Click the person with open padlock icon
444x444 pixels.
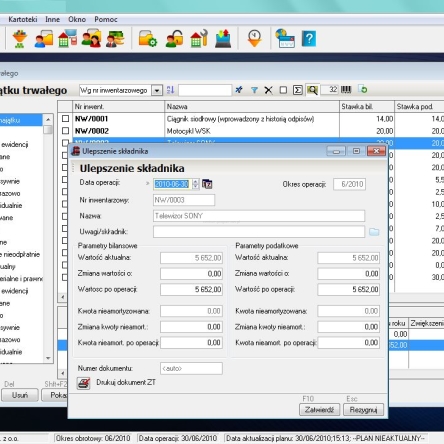tap(174, 39)
